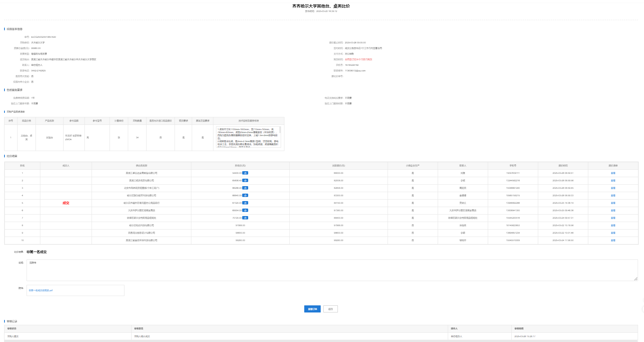Viewport: 644px width, 342px height.
Task: Open 查看 quote list for rank 5 supplier
Action: point(613,203)
